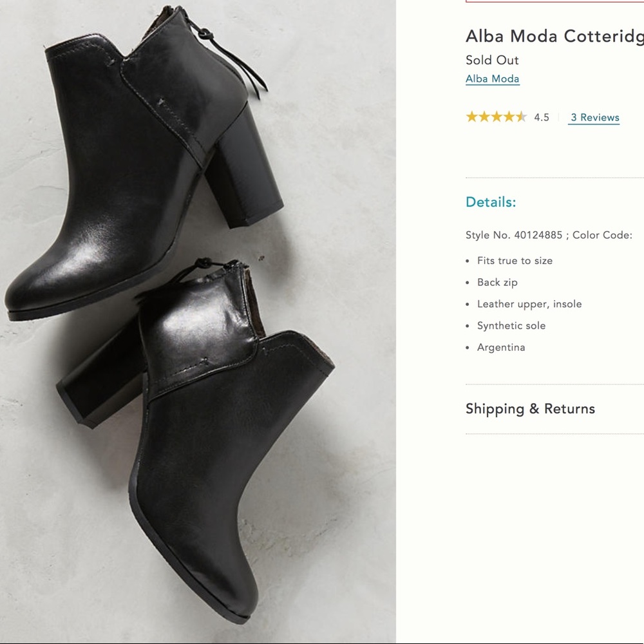Click the Back zip bullet item
The height and width of the screenshot is (644, 644).
[x=497, y=282]
